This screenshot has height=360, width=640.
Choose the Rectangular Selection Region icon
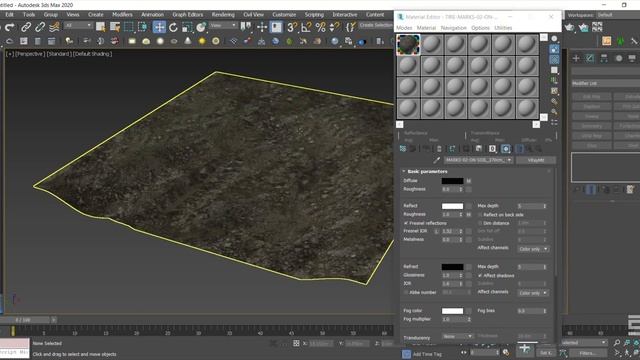(129, 27)
